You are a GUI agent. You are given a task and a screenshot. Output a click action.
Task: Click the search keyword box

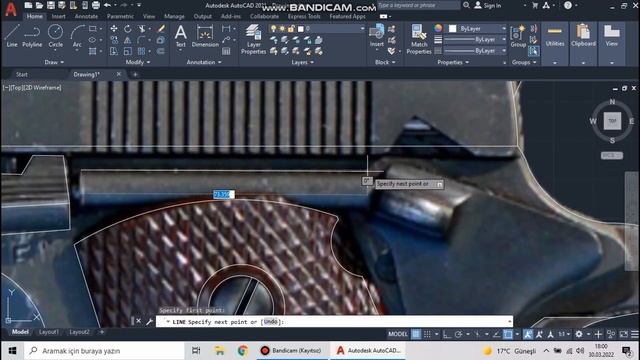(418, 5)
